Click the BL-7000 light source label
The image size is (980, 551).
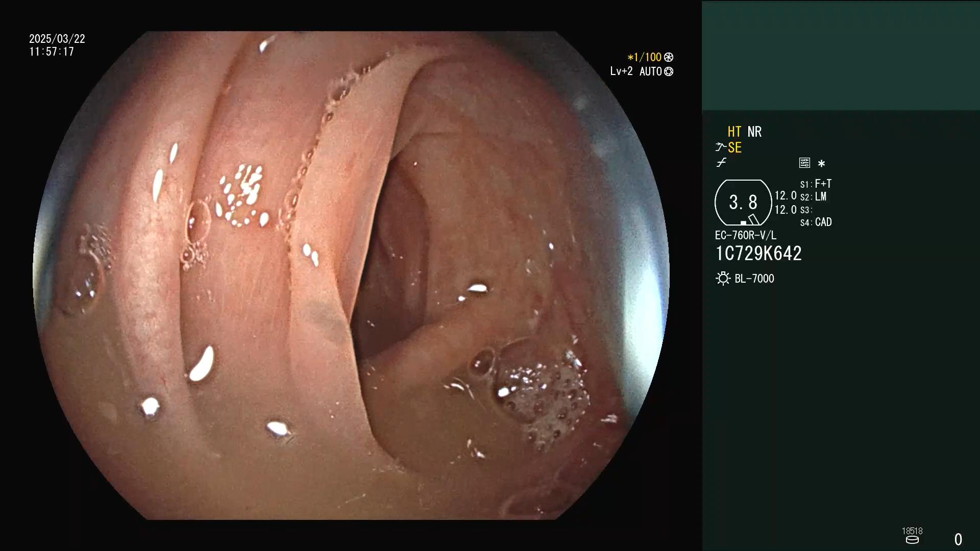754,279
